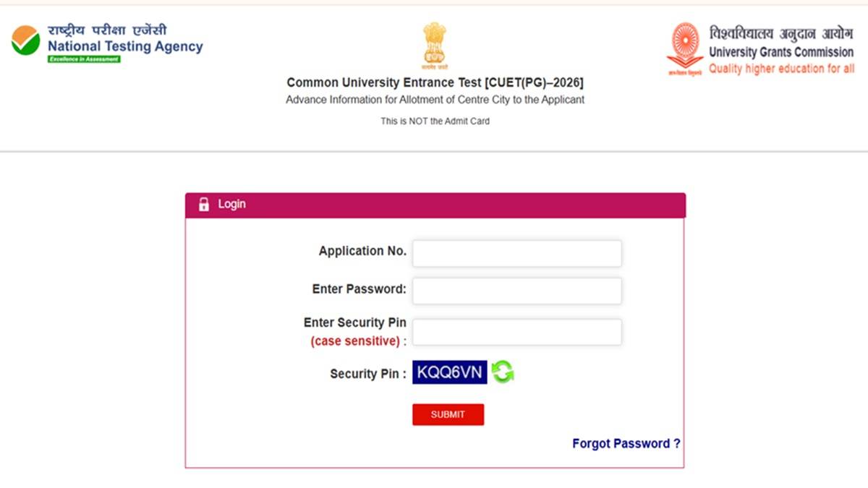This screenshot has width=868, height=488.
Task: Focus the Enter Security Pin input field
Action: 516,332
